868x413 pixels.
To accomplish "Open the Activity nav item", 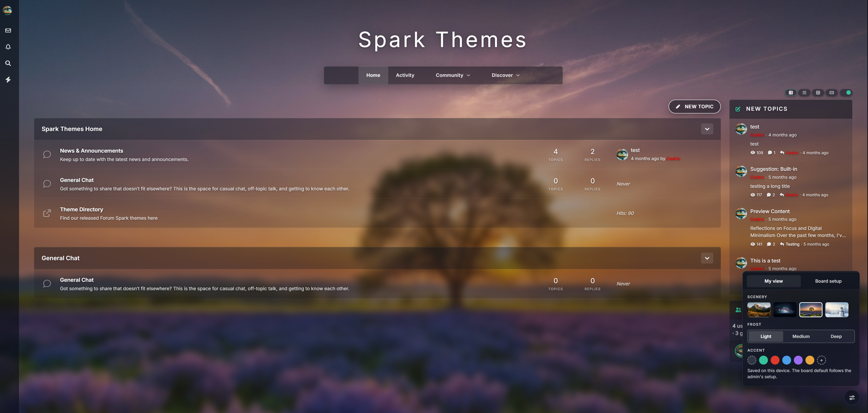I will pyautogui.click(x=405, y=75).
